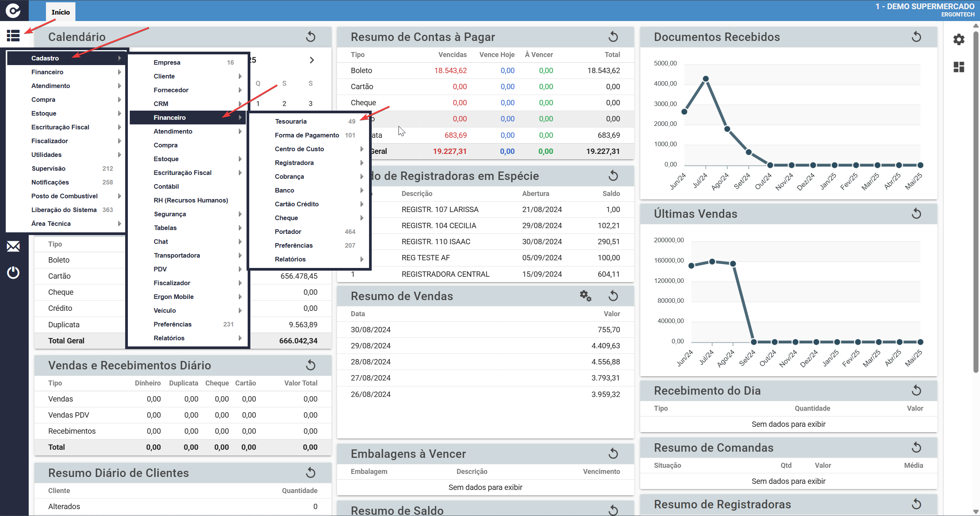Refresh the Últimas Vendas chart
The image size is (980, 516).
tap(916, 213)
